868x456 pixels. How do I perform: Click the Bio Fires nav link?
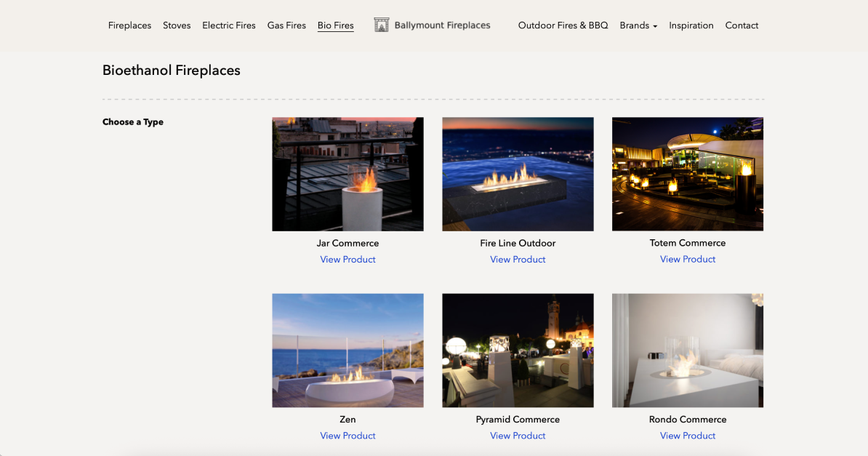click(335, 25)
